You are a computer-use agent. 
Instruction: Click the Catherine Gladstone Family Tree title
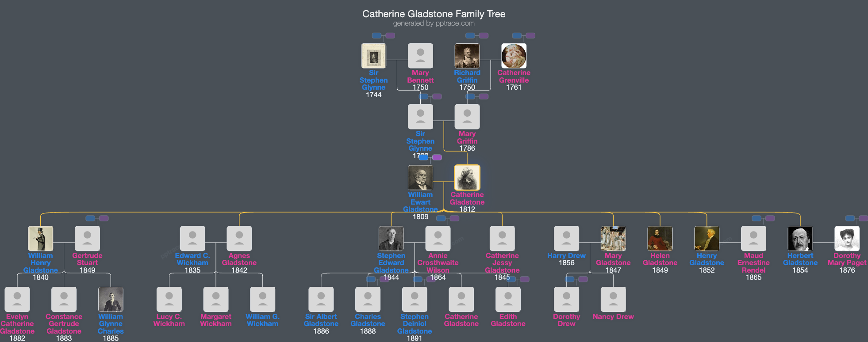[x=434, y=14]
